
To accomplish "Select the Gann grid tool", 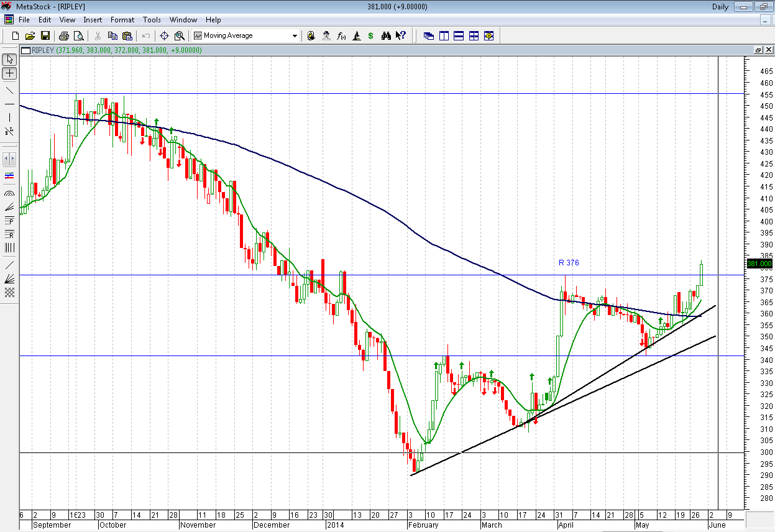I will pyautogui.click(x=9, y=292).
